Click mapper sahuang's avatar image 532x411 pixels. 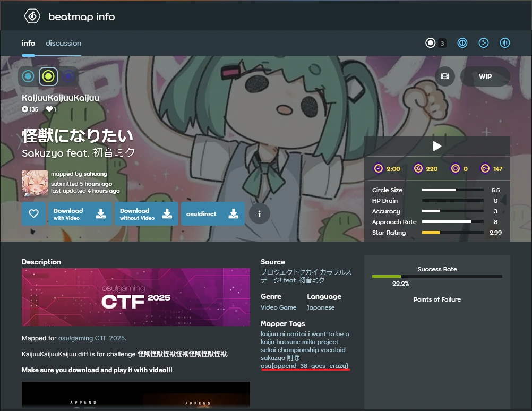pyautogui.click(x=35, y=183)
